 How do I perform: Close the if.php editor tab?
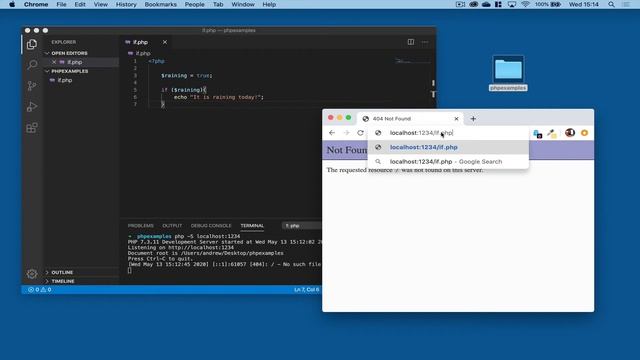pos(165,42)
